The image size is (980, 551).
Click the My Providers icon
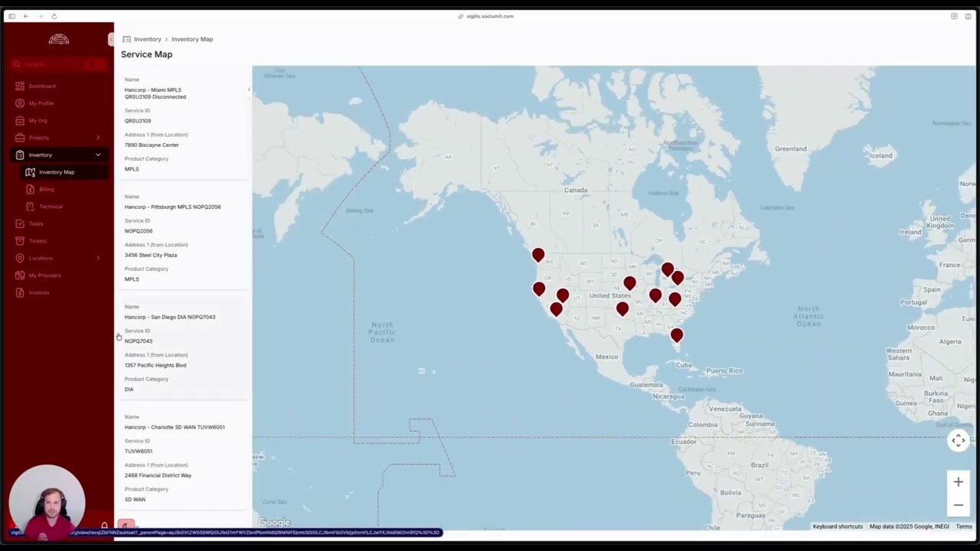20,275
